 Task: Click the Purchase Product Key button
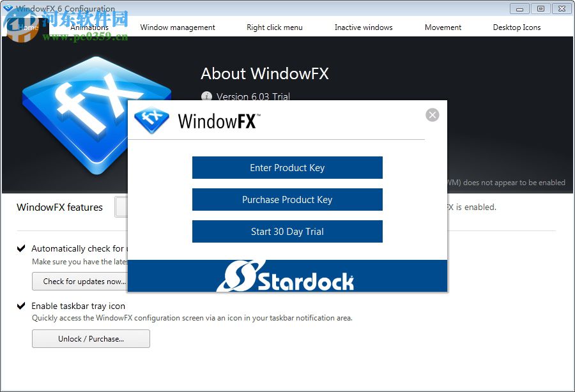click(287, 199)
